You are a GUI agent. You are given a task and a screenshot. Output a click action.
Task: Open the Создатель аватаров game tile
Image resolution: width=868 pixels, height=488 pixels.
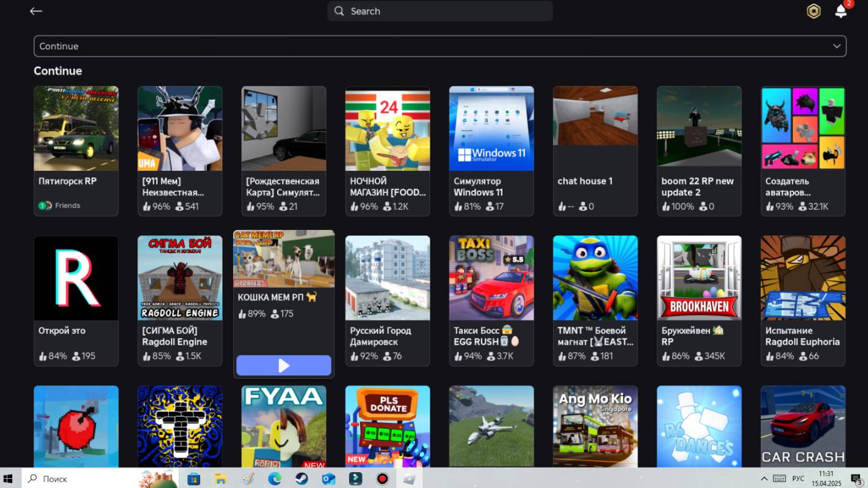[x=803, y=151]
